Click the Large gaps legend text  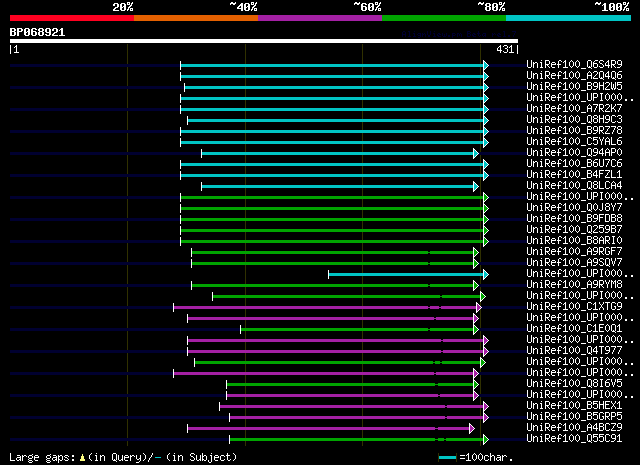point(42,458)
